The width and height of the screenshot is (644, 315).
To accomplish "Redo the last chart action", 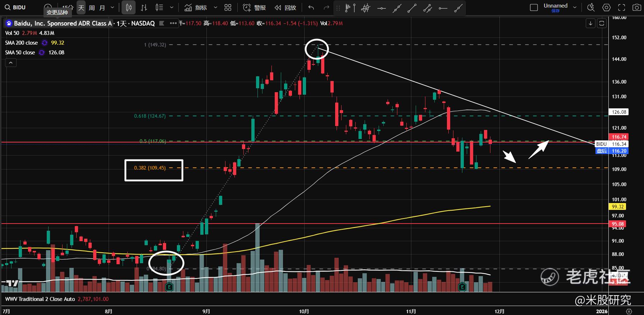I will (x=326, y=8).
